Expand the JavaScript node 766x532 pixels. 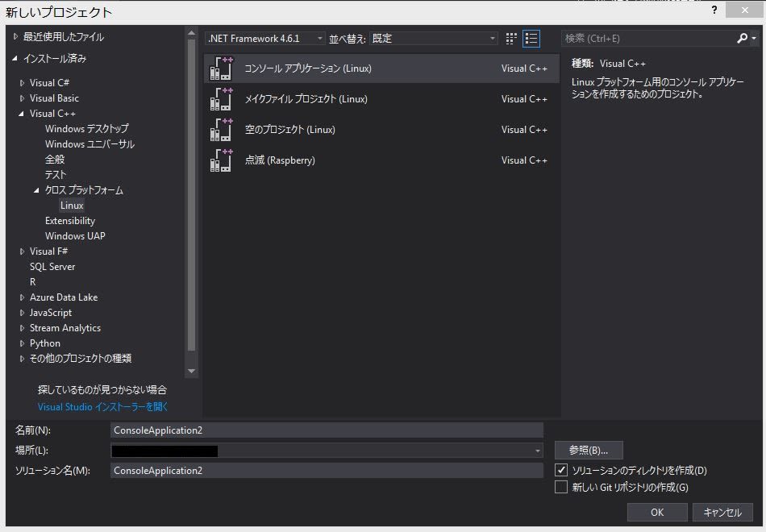point(22,313)
